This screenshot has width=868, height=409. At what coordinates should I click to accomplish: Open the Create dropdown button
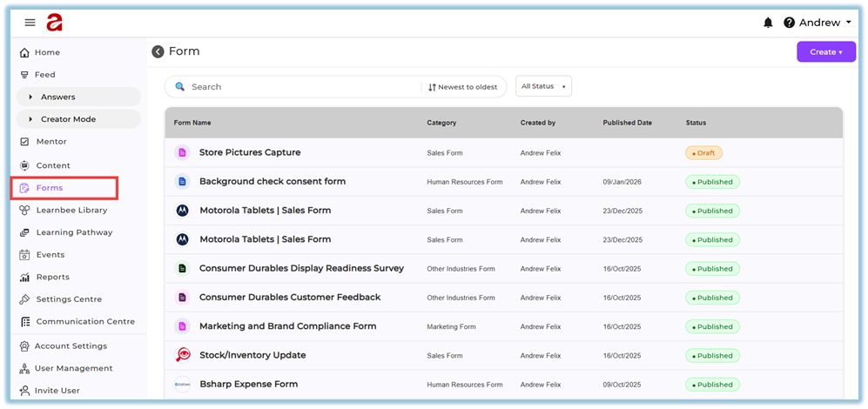pyautogui.click(x=825, y=52)
